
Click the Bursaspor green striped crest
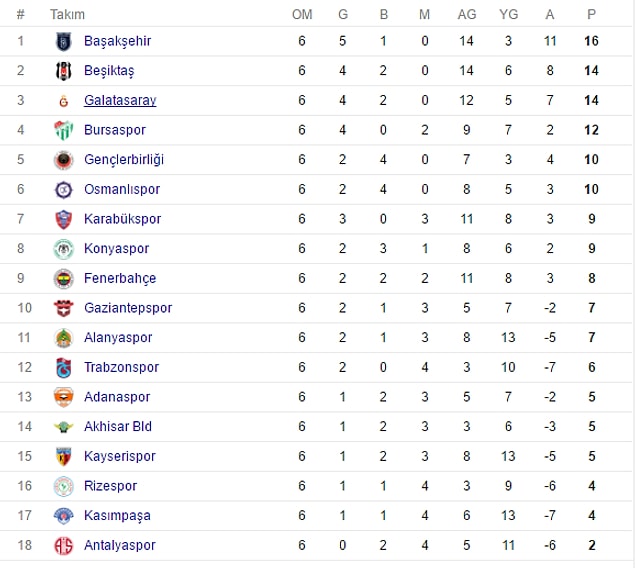[x=64, y=130]
